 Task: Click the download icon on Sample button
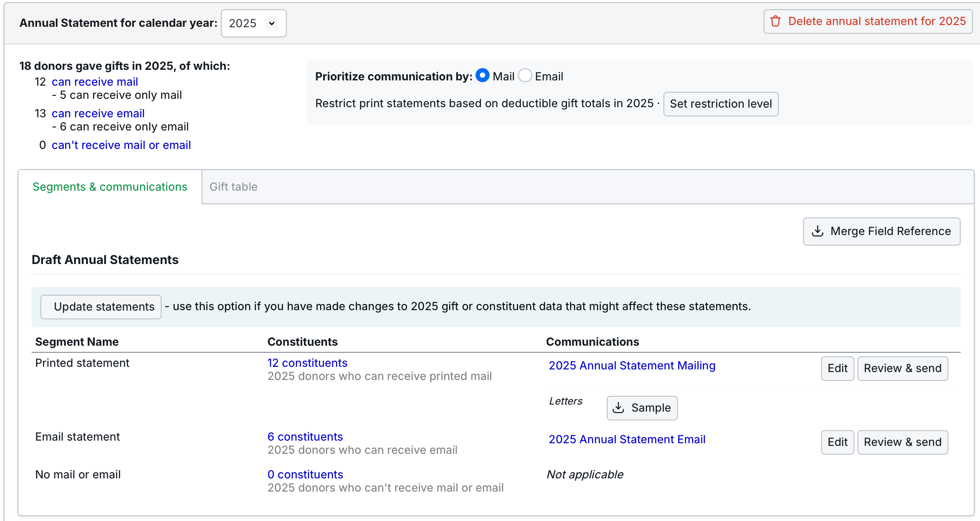618,408
